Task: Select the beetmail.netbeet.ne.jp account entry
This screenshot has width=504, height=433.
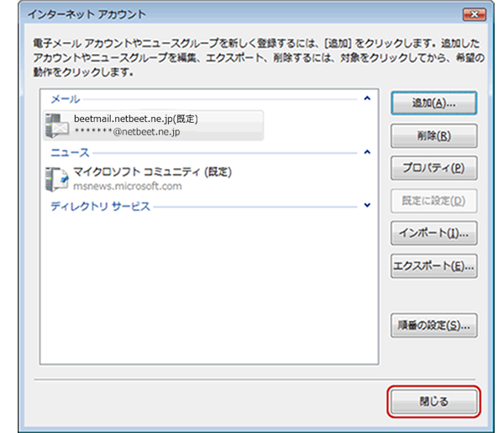Action: click(154, 125)
